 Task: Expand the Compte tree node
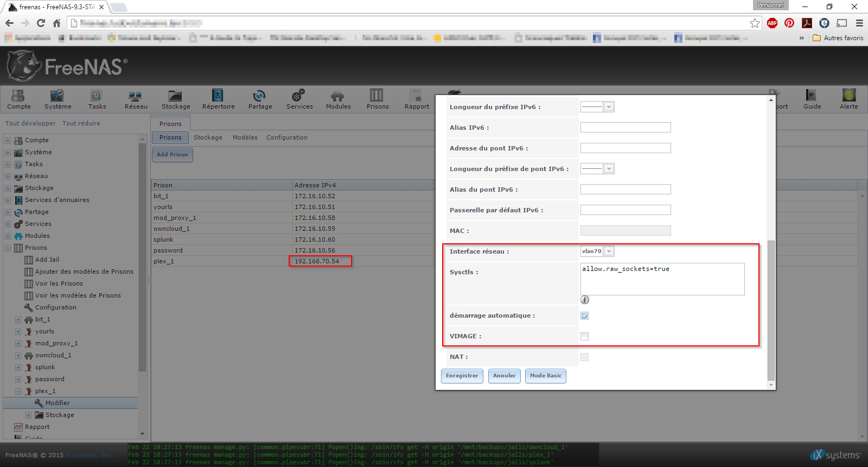click(8, 140)
